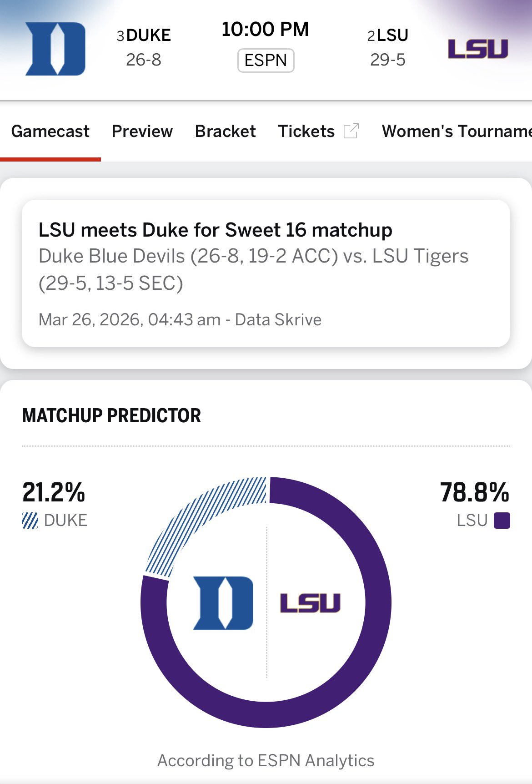Click the LSU logo inside the donut chart
The height and width of the screenshot is (784, 532).
pos(310,603)
